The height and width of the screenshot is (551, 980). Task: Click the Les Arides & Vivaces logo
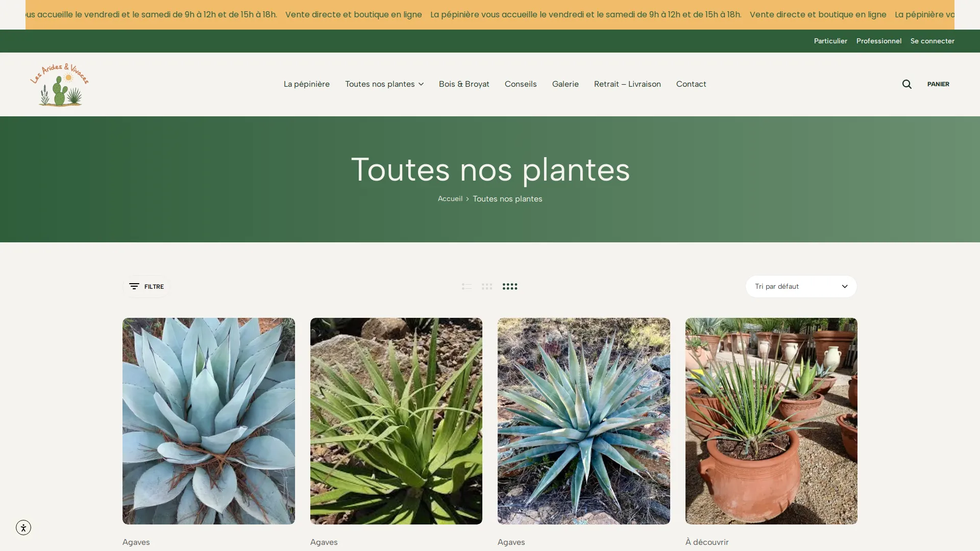[x=59, y=84]
